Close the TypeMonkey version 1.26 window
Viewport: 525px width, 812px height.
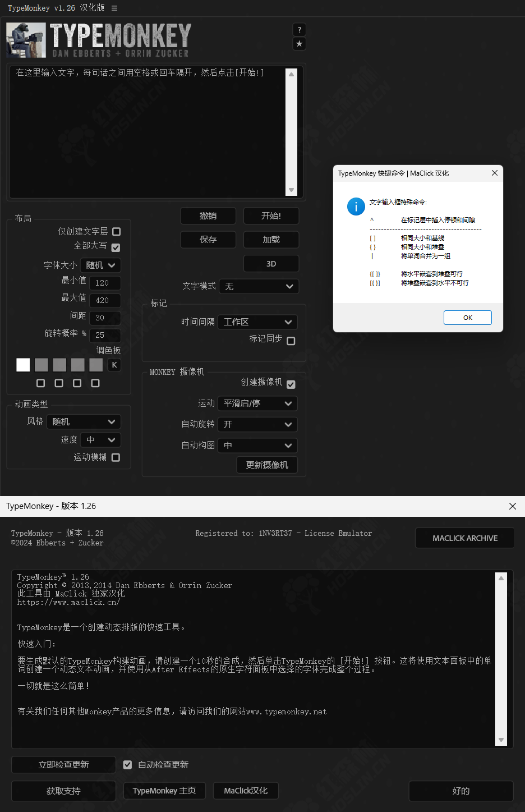513,506
